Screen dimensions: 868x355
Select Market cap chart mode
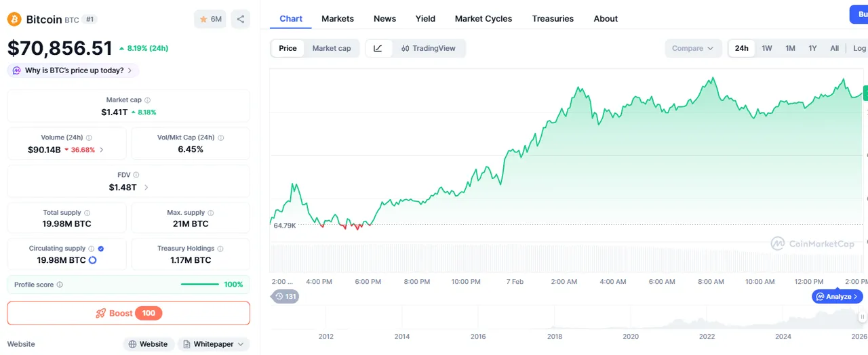point(332,48)
